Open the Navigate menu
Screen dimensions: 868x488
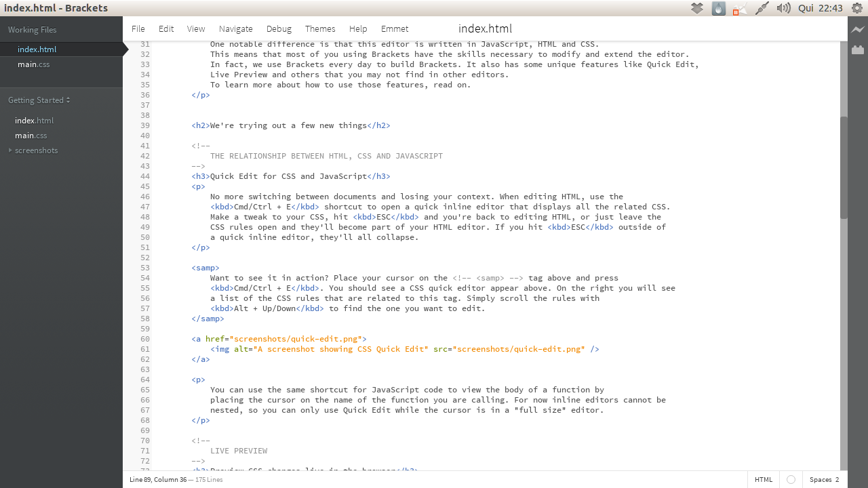point(236,29)
